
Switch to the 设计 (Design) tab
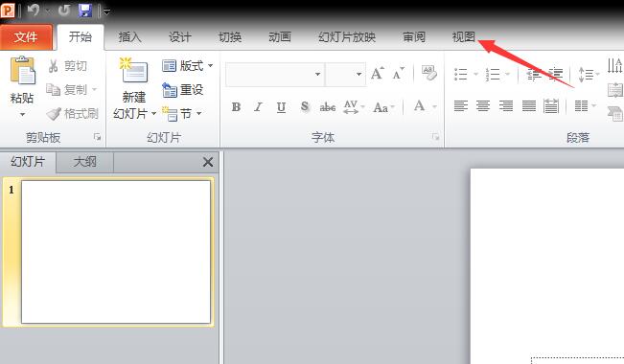(180, 37)
